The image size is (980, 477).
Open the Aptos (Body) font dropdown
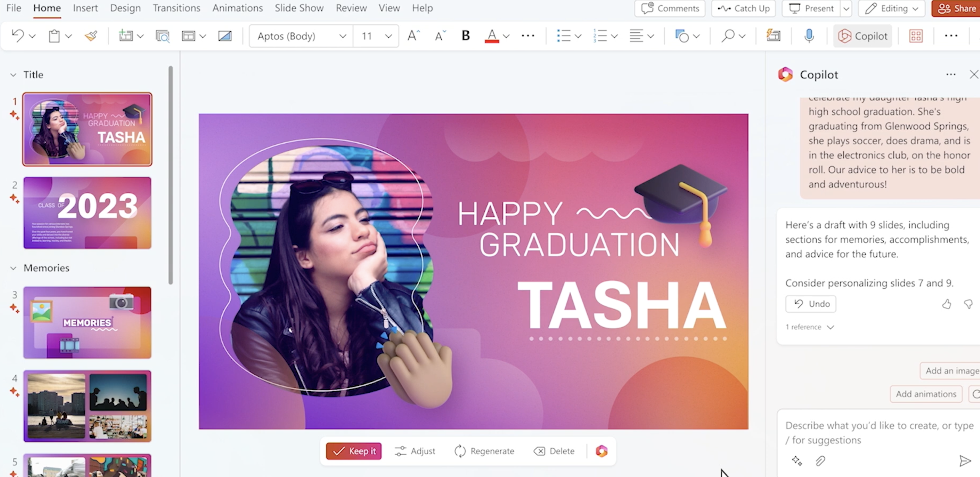coord(342,36)
